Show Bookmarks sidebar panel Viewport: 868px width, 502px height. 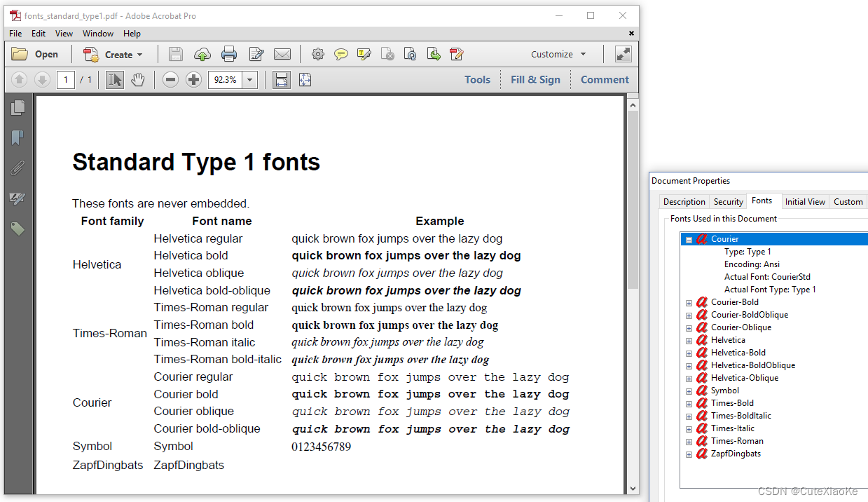(x=18, y=137)
